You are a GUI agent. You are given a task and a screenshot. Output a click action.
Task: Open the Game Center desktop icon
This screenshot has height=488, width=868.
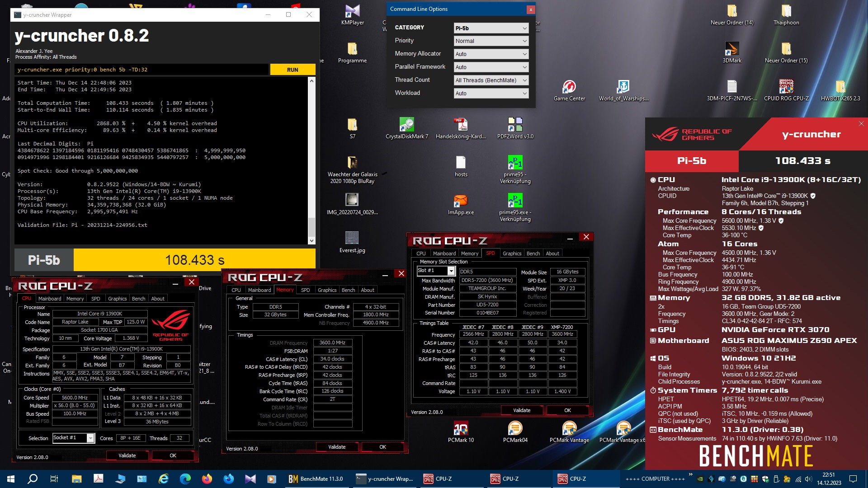[x=569, y=90]
